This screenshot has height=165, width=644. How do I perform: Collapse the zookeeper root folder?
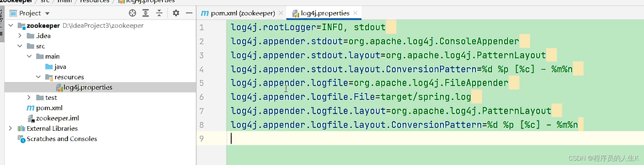coord(11,25)
